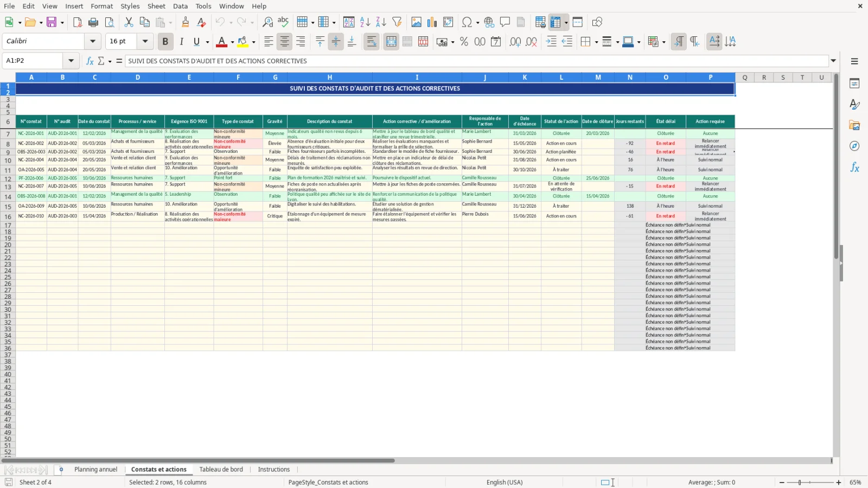Toggle the wrap text option
868x488 pixels.
372,42
